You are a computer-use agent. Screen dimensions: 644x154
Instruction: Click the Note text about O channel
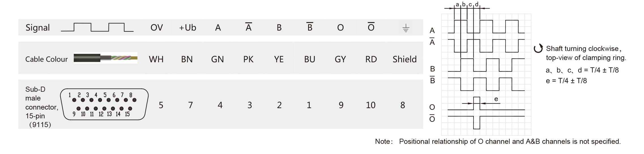(x=498, y=141)
